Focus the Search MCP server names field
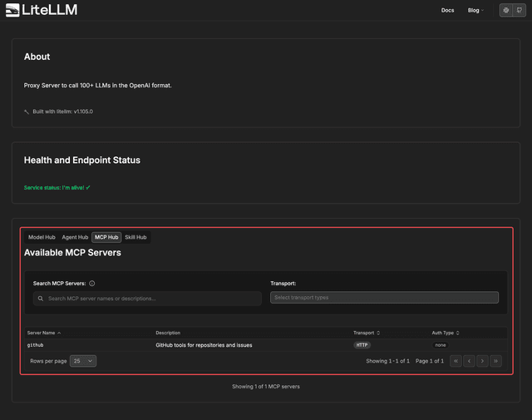The image size is (532, 420). click(x=147, y=299)
